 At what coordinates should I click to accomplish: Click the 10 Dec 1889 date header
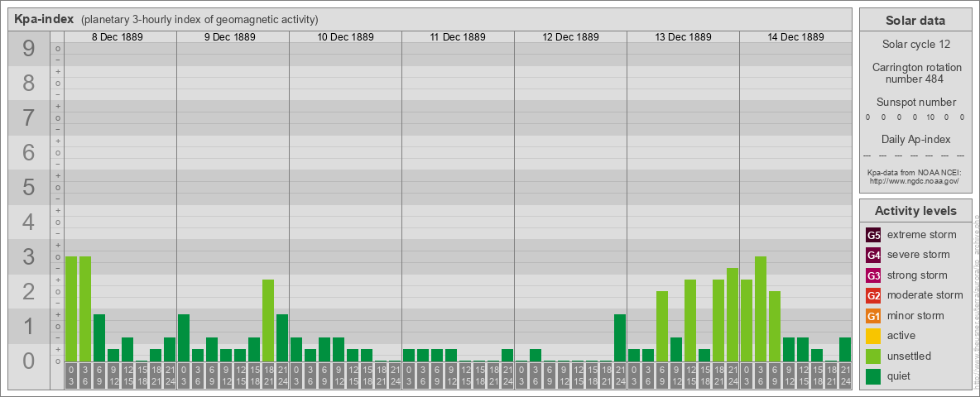coord(346,37)
